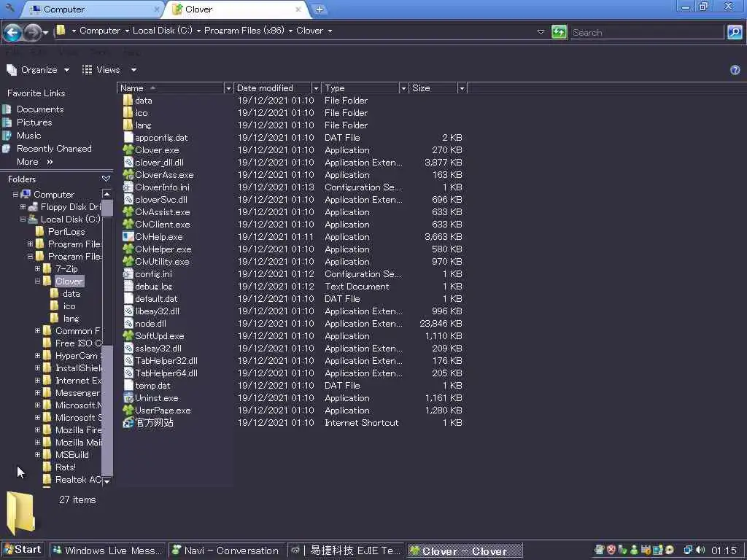Switch to Windows Live Messenger taskbar button

click(x=107, y=551)
